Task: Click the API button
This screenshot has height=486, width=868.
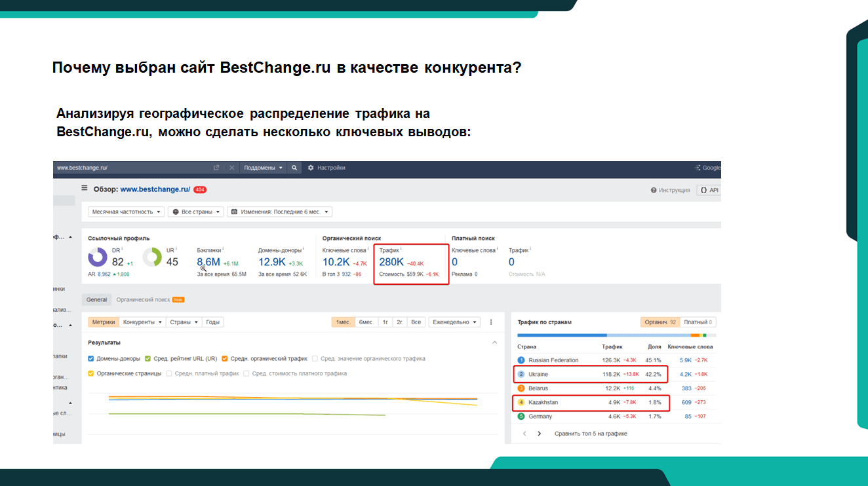Action: point(709,190)
